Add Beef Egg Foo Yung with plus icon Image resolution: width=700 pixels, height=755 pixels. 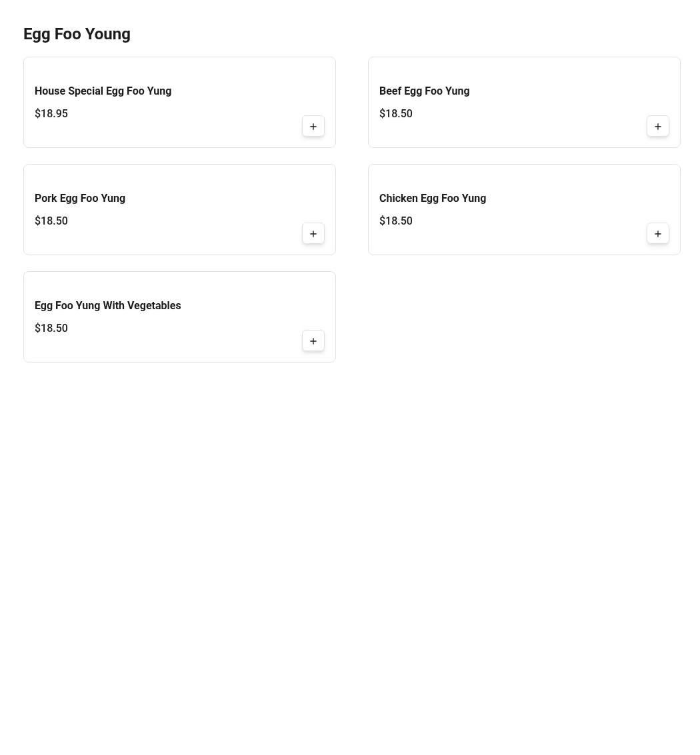pos(657,126)
